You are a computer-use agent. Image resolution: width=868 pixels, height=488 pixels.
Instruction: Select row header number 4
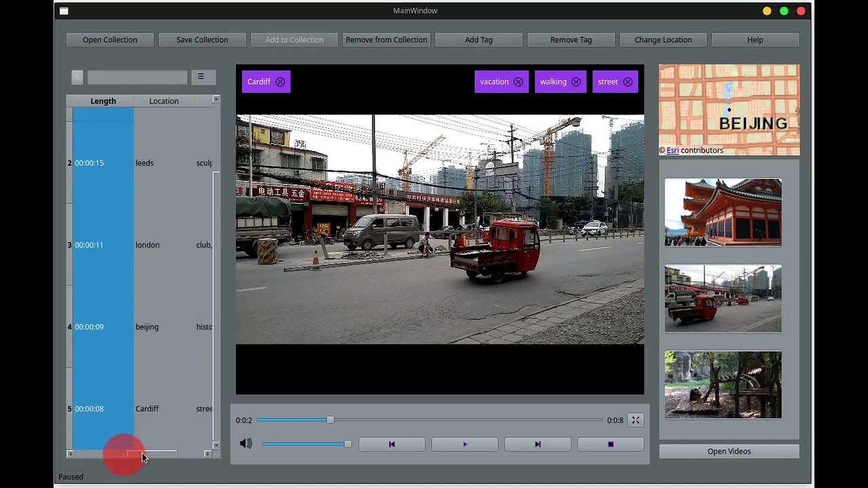tap(69, 327)
